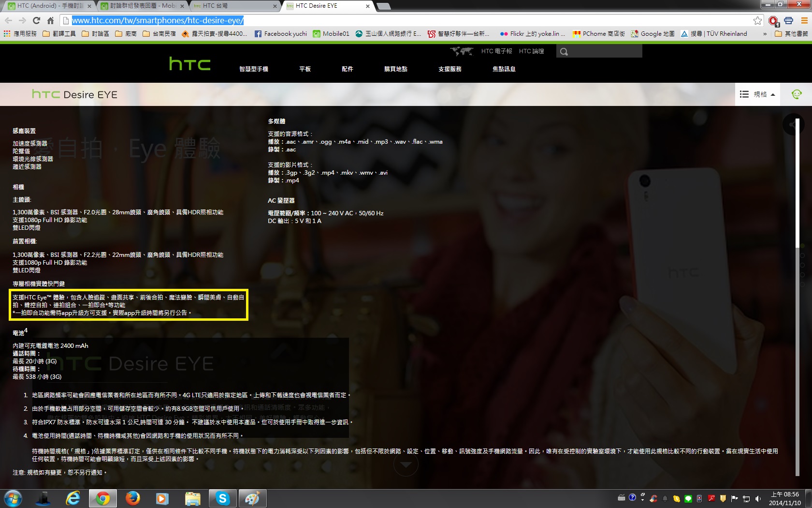The image size is (812, 508).
Task: Click the HTC 電子報 link
Action: [x=496, y=51]
